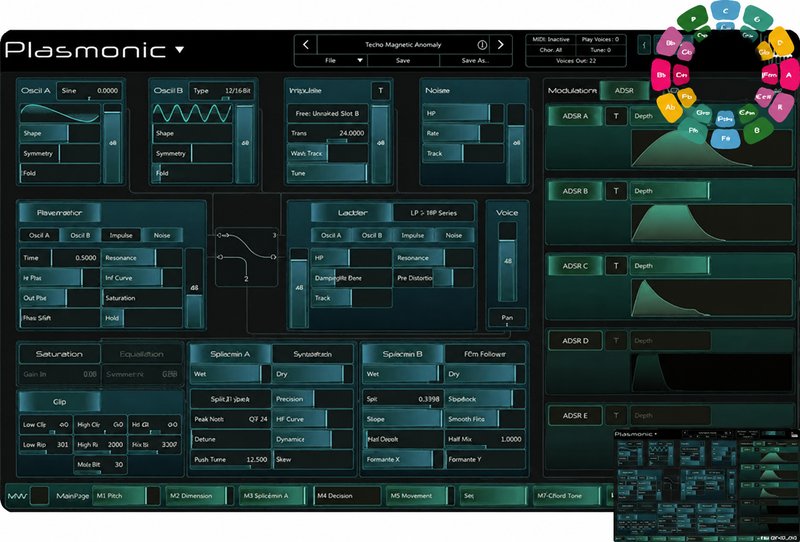The height and width of the screenshot is (542, 800).
Task: Click the ADSR C envelope curve graph
Action: pyautogui.click(x=712, y=297)
